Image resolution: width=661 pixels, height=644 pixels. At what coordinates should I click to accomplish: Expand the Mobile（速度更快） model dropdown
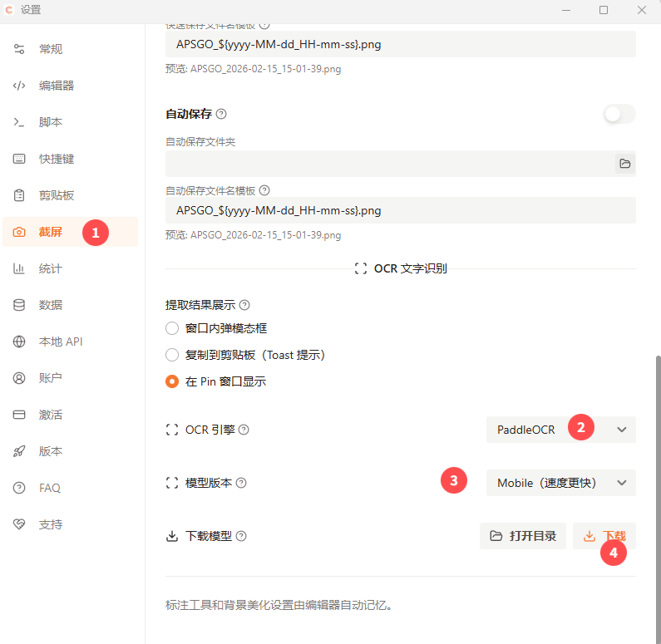coord(560,483)
